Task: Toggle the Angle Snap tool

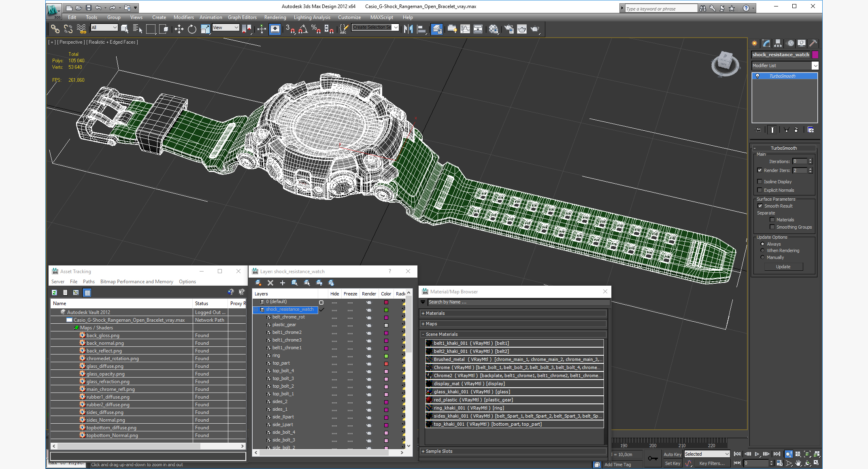Action: coord(303,29)
